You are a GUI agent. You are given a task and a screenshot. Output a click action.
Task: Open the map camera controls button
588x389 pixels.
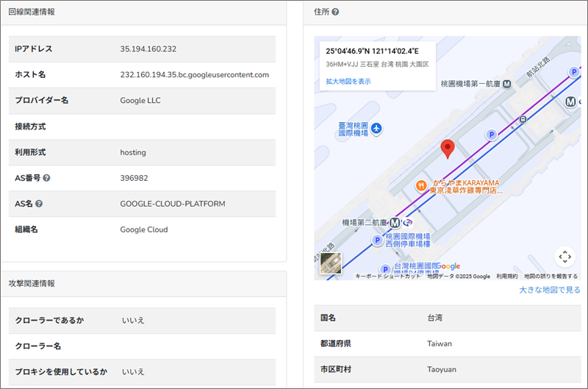click(x=564, y=256)
